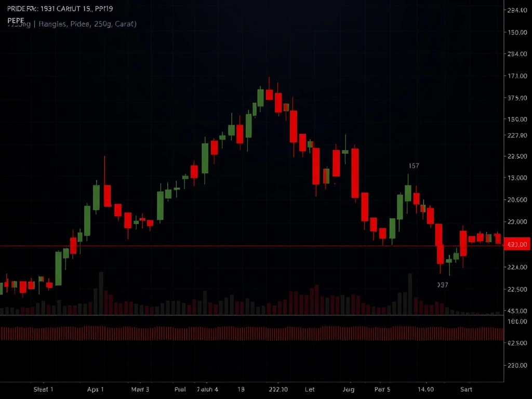Click the "237" low annotation below the candles
This screenshot has height=399, width=532.
(443, 285)
